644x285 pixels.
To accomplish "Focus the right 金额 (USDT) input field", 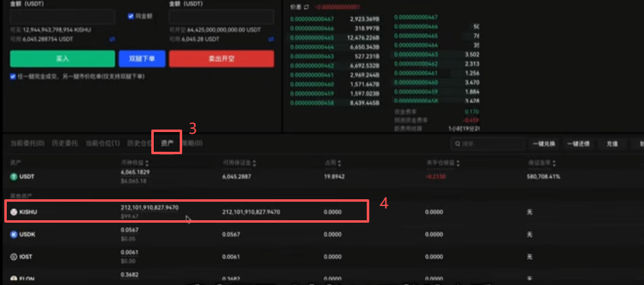I will tap(222, 17).
